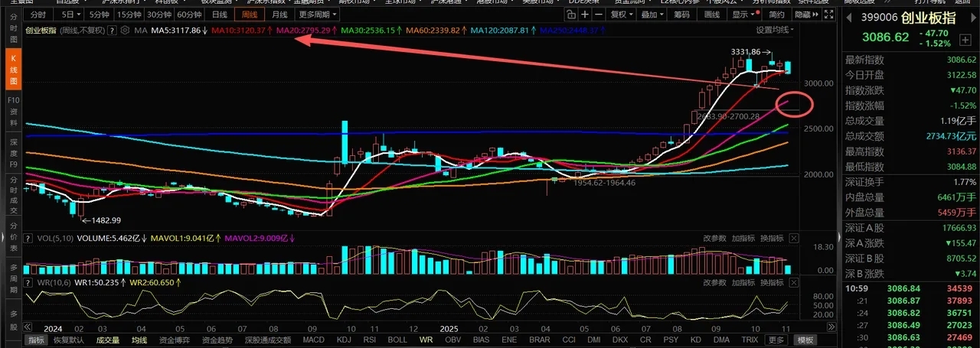
Task: Select 深股通成交额 indicator
Action: pos(268,340)
